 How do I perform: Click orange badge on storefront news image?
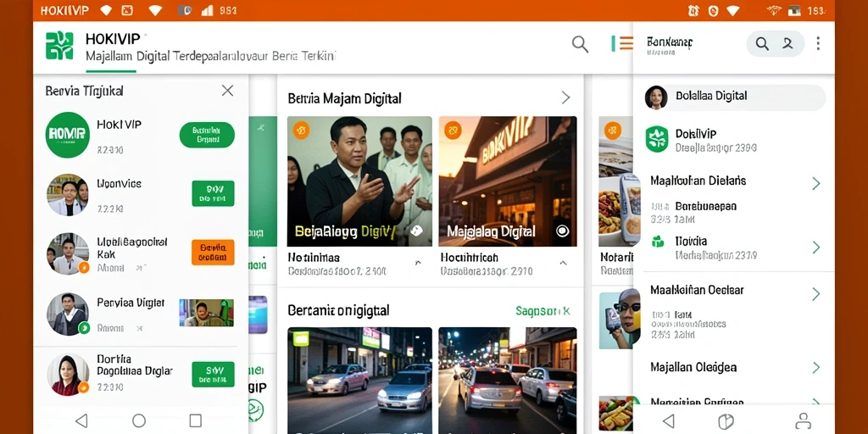(453, 131)
